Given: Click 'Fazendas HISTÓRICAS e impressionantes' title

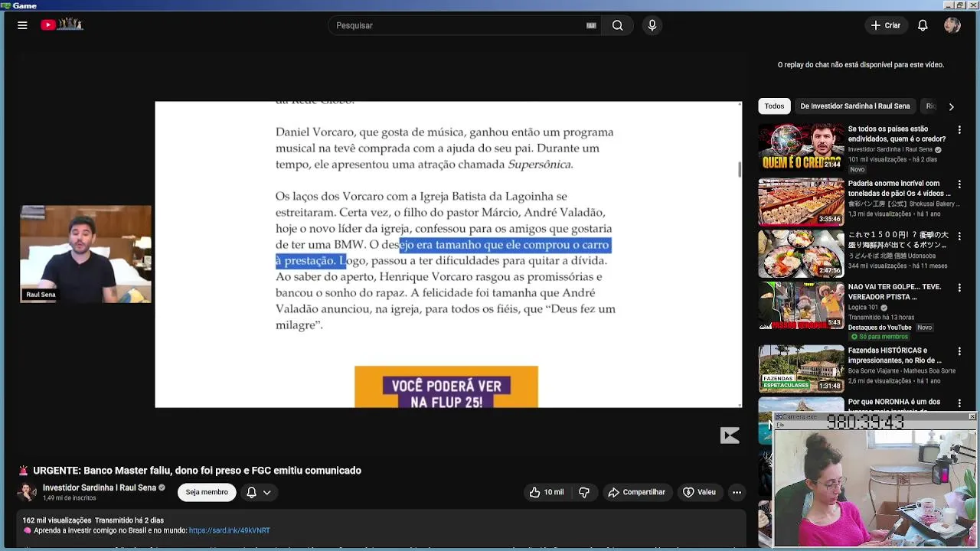Looking at the screenshot, I should [x=894, y=355].
